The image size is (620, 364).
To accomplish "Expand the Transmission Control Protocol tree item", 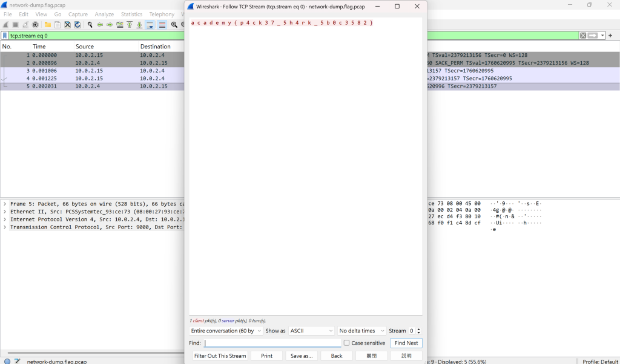I will pyautogui.click(x=5, y=227).
